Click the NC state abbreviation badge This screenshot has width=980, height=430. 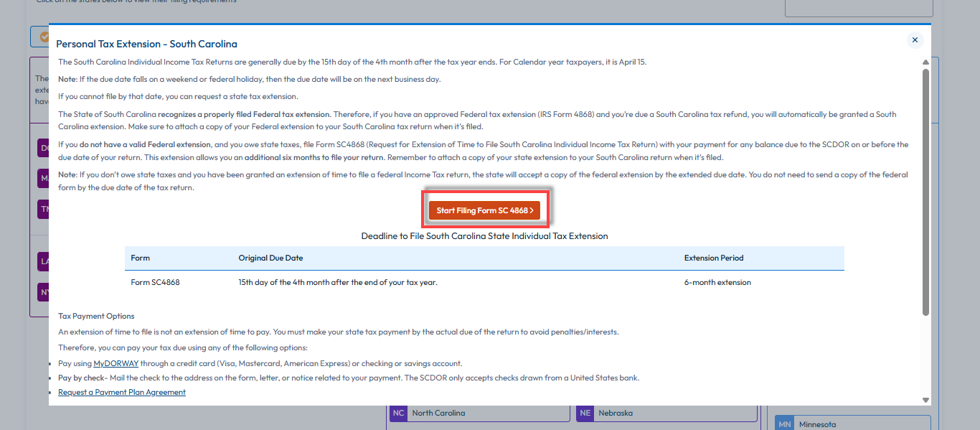coord(398,413)
